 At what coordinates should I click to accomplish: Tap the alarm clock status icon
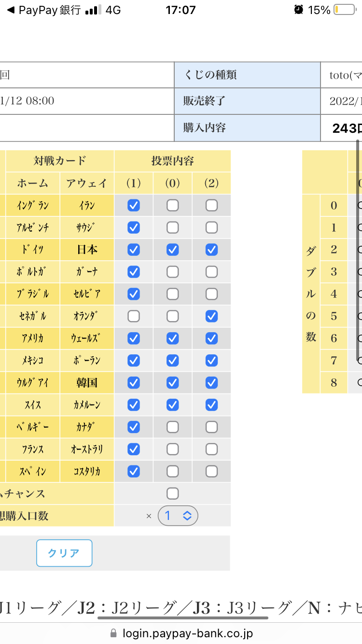coord(299,10)
